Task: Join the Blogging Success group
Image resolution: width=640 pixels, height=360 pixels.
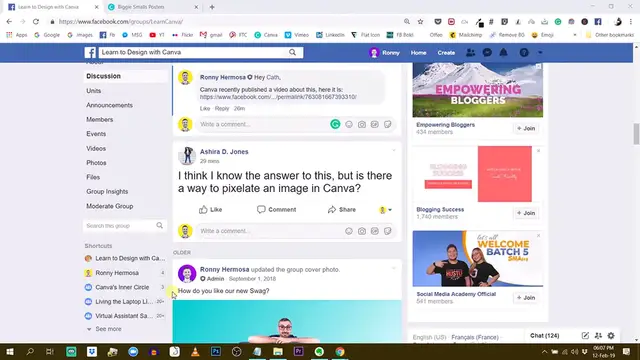Action: click(526, 213)
